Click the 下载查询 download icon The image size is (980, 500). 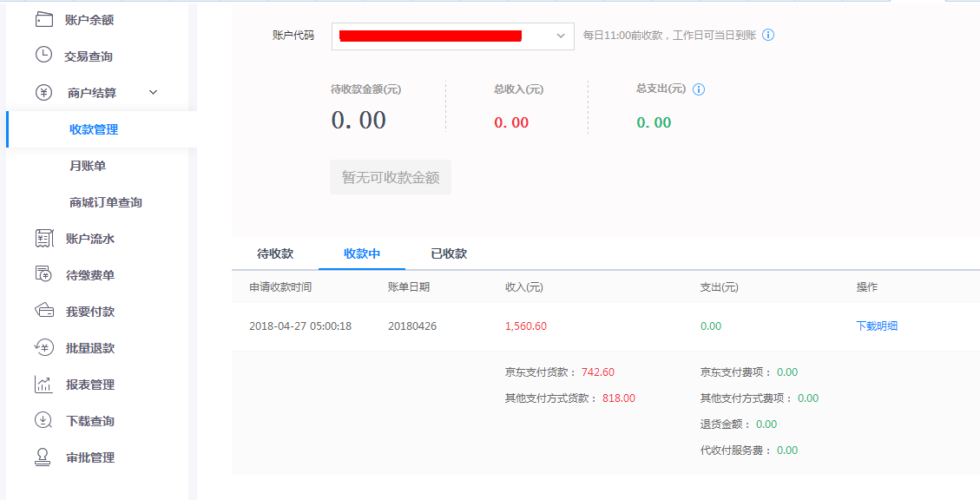43,421
